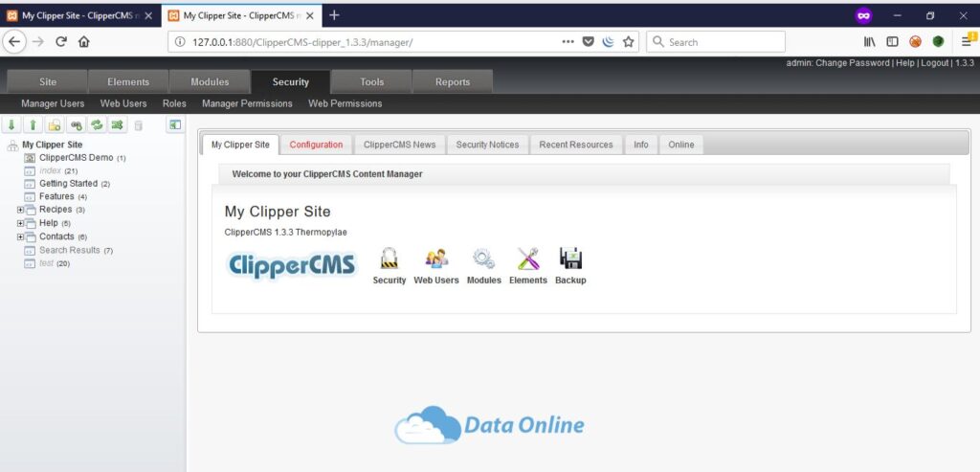This screenshot has width=980, height=472.
Task: Open Backup via the floppy disk icon
Action: (570, 258)
